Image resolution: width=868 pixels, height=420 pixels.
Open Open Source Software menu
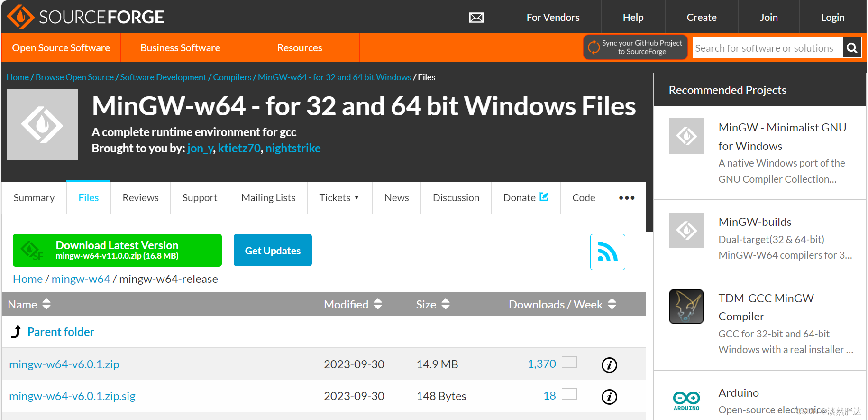coord(61,47)
